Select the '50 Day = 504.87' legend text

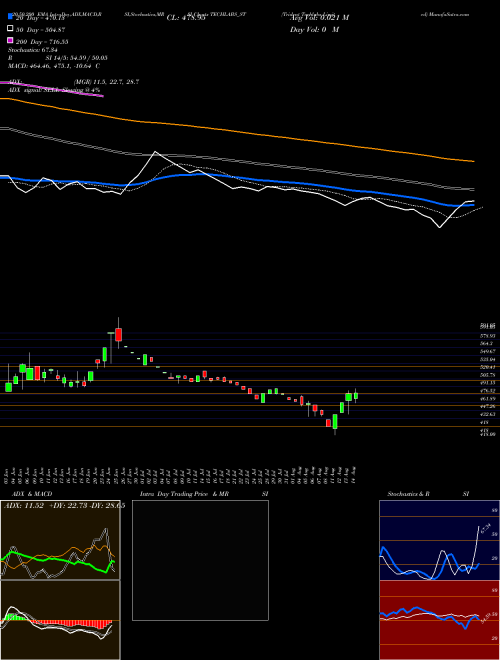click(x=41, y=30)
